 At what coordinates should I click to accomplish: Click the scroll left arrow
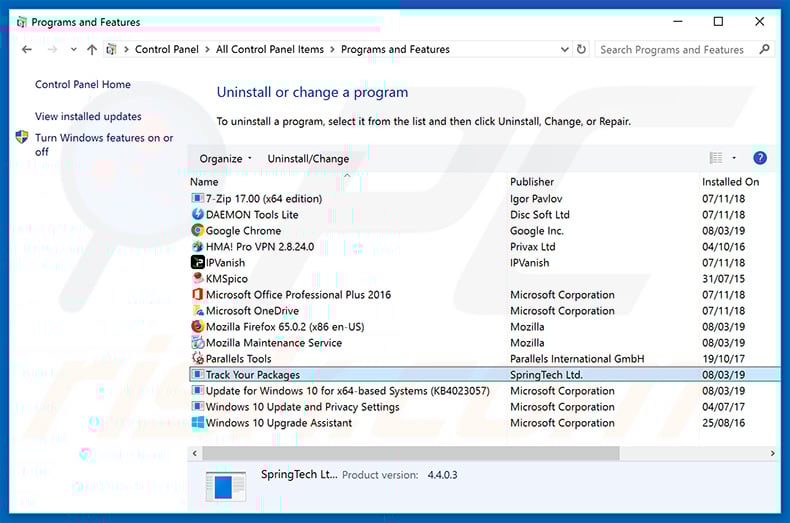click(x=195, y=453)
